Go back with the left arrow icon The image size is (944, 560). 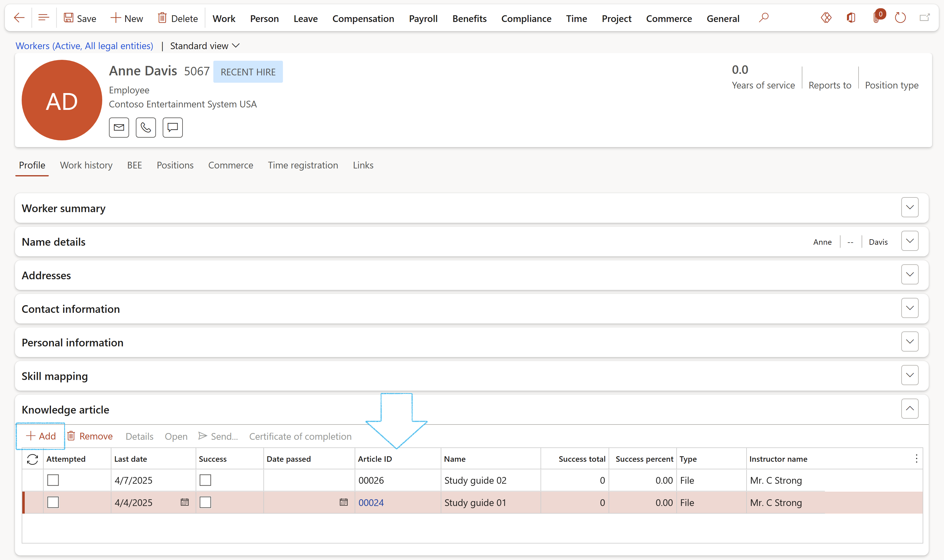[x=19, y=18]
